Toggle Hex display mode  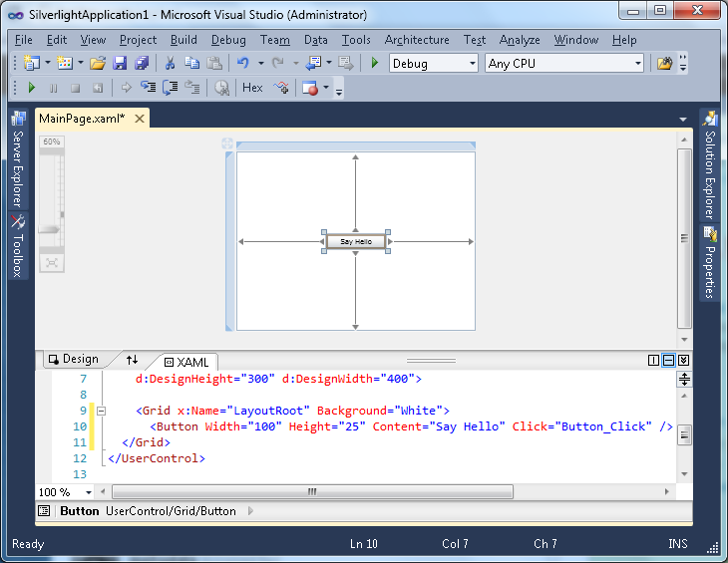point(252,88)
